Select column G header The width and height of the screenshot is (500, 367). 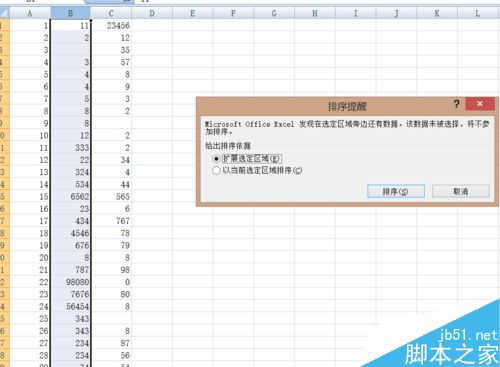[274, 14]
